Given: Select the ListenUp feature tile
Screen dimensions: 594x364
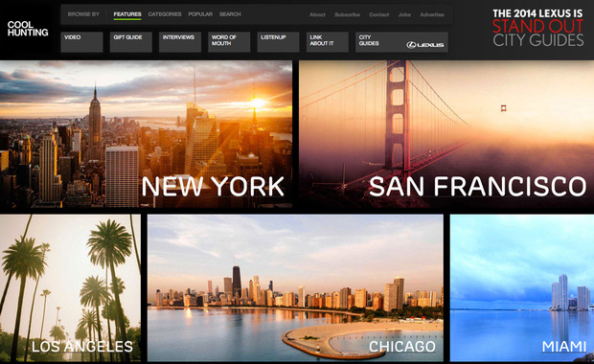Looking at the screenshot, I should (278, 42).
